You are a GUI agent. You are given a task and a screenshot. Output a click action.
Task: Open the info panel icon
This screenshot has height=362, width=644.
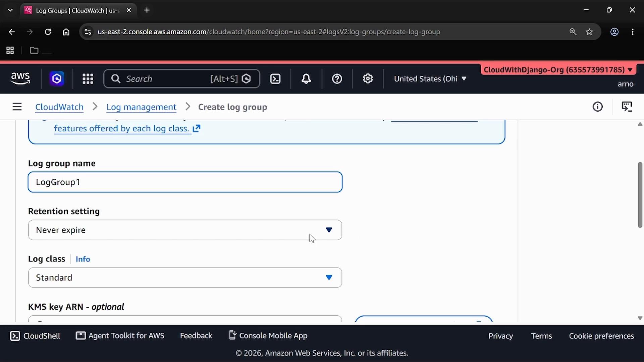(x=597, y=107)
